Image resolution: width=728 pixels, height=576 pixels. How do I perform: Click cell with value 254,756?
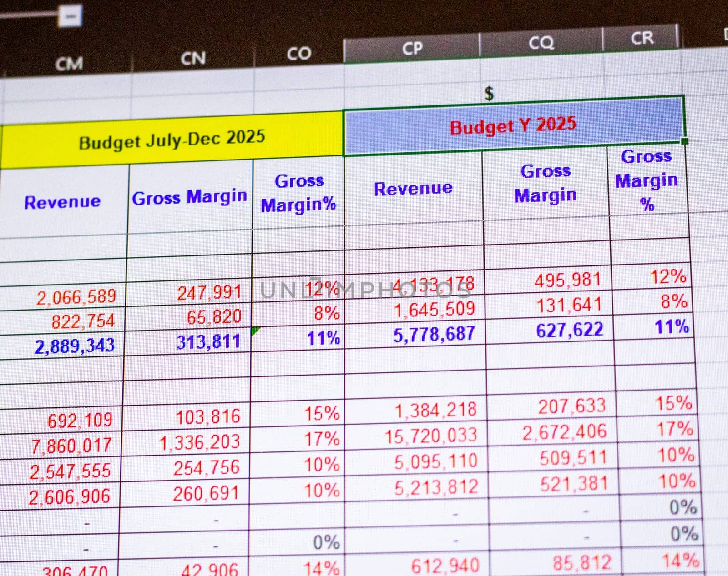(185, 468)
